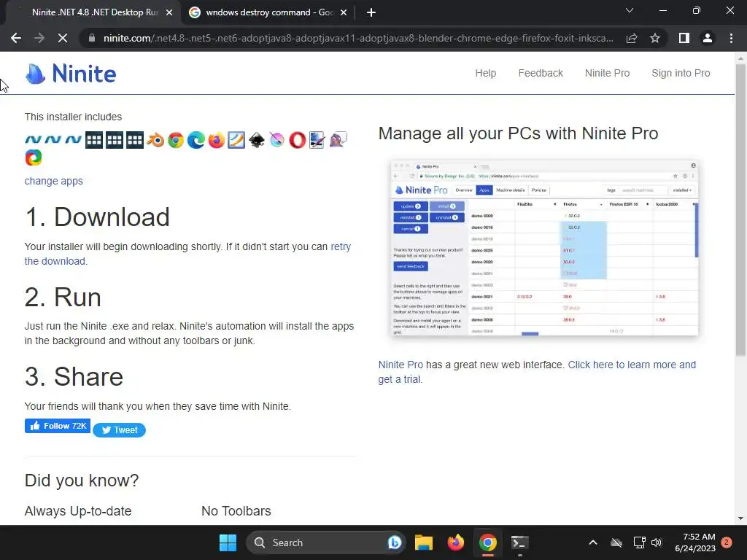Viewport: 747px width, 560px height.
Task: Click the 'Always Up-to-date' text
Action: tap(78, 511)
